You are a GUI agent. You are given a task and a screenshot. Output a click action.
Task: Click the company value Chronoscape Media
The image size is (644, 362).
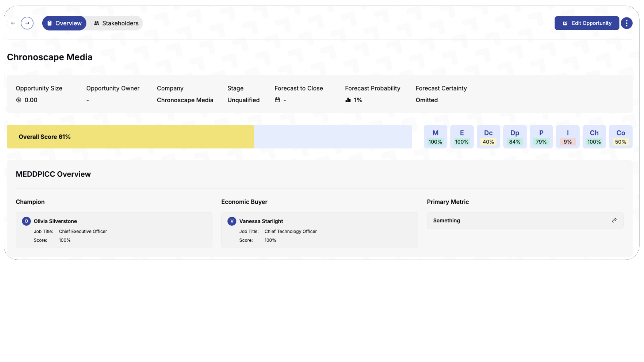pos(185,100)
